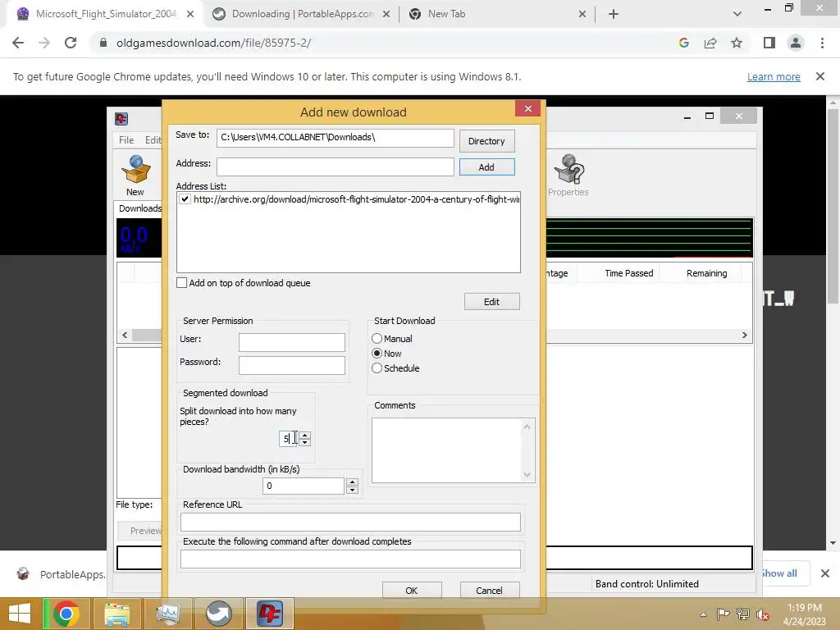Select the Now start download option
The width and height of the screenshot is (840, 630).
coord(377,354)
